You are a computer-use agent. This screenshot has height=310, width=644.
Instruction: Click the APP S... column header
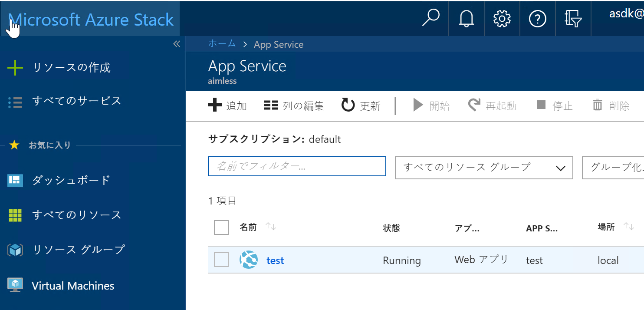click(x=542, y=228)
